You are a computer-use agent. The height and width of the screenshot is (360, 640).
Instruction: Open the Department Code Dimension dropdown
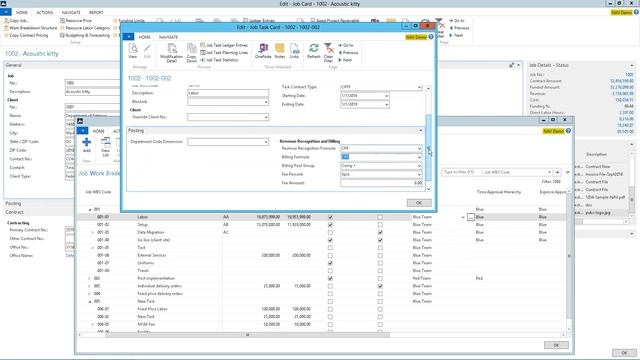pyautogui.click(x=266, y=142)
